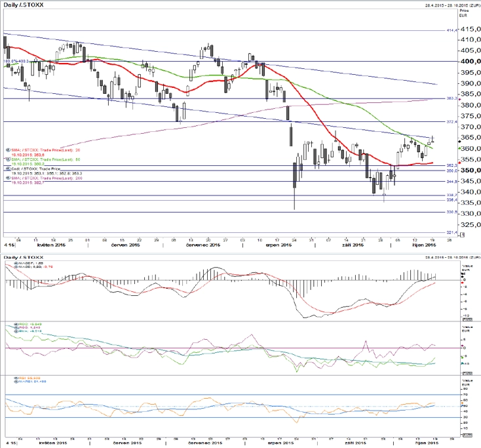Viewport: 481px width, 448px height.
Task: Click the icon beside the first ROC legend entry
Action: pyautogui.click(x=16, y=324)
